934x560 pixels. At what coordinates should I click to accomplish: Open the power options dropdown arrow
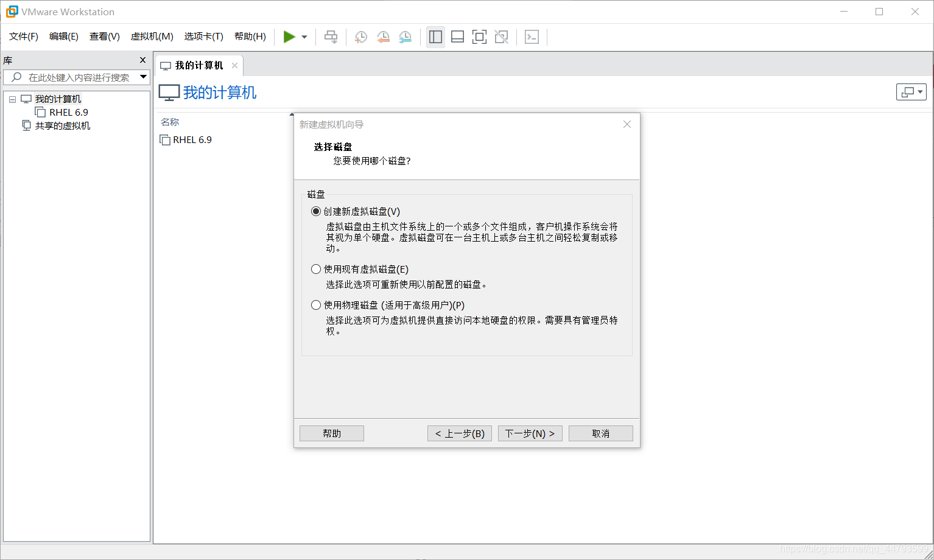[303, 37]
